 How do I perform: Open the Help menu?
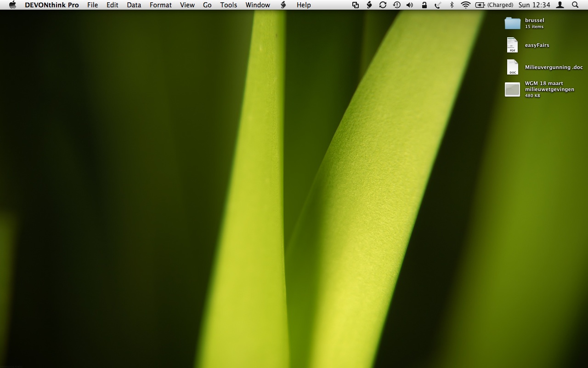304,5
